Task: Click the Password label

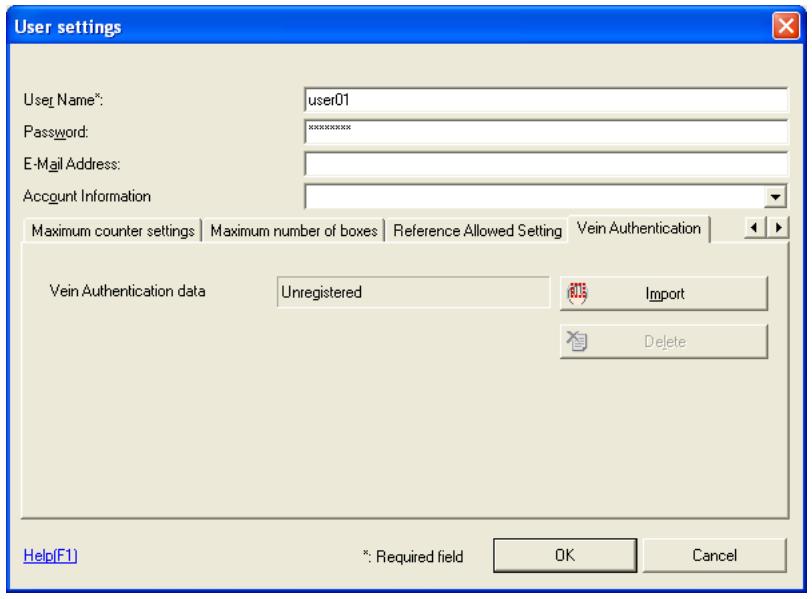Action: pyautogui.click(x=55, y=132)
